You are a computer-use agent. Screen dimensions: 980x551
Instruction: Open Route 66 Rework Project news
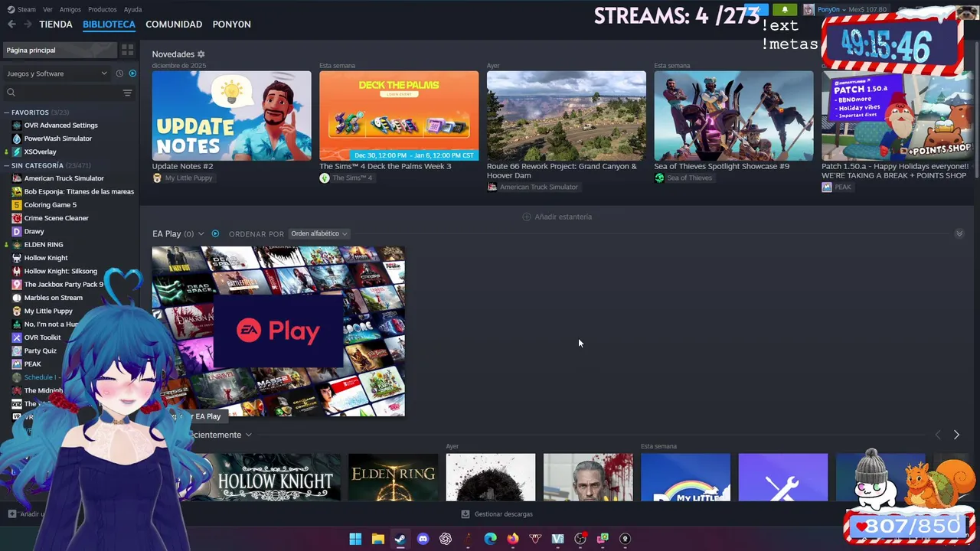click(x=567, y=116)
